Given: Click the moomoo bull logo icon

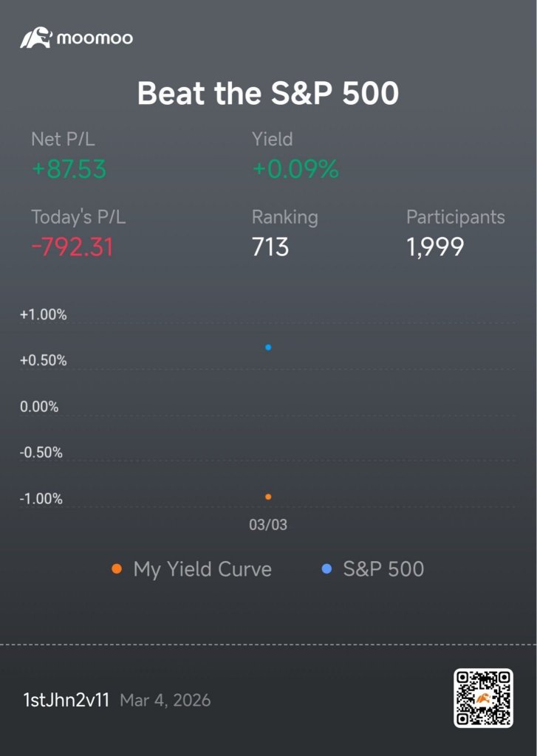Looking at the screenshot, I should 35,38.
